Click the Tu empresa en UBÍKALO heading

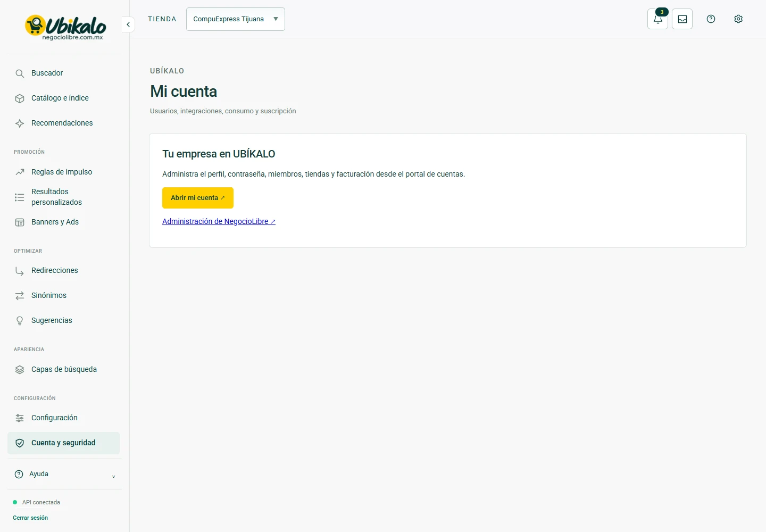[219, 154]
